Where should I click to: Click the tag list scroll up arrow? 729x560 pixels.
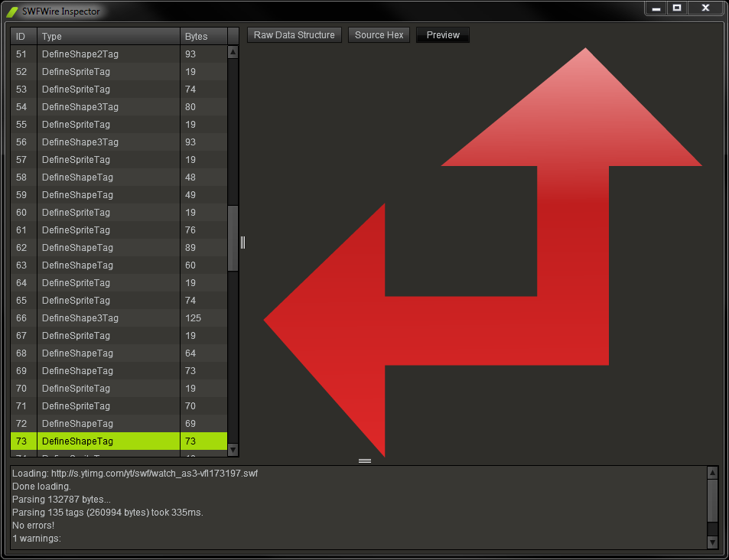click(233, 52)
